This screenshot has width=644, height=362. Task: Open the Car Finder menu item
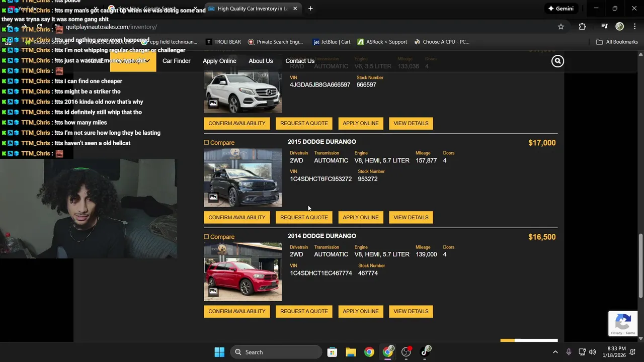[176, 61]
